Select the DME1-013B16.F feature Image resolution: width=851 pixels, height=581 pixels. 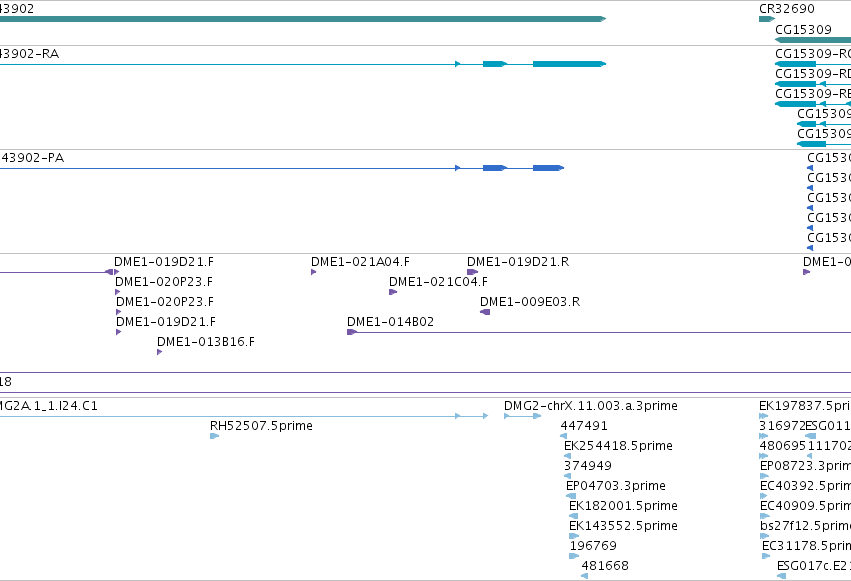click(x=159, y=352)
